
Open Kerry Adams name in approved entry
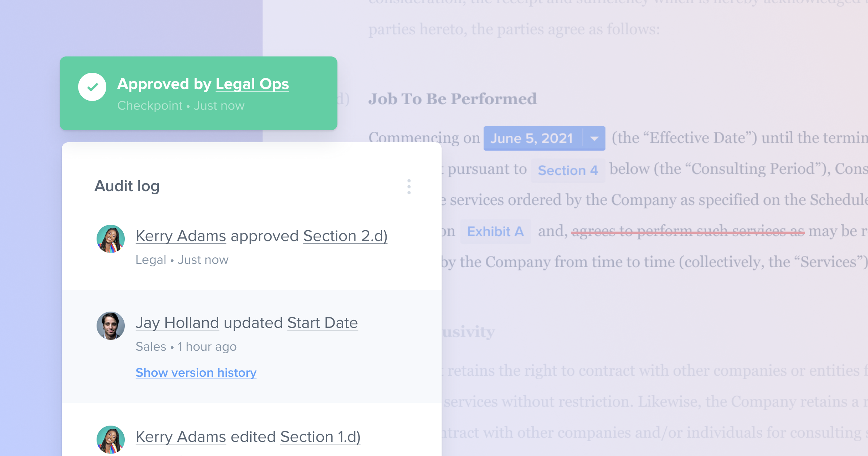pos(181,236)
